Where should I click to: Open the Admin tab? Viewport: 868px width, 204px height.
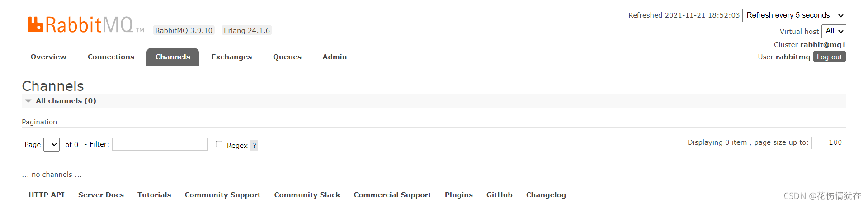pos(335,57)
